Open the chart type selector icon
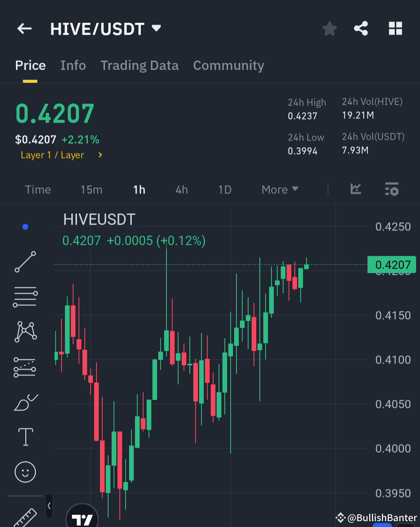This screenshot has width=420, height=527. [x=356, y=190]
